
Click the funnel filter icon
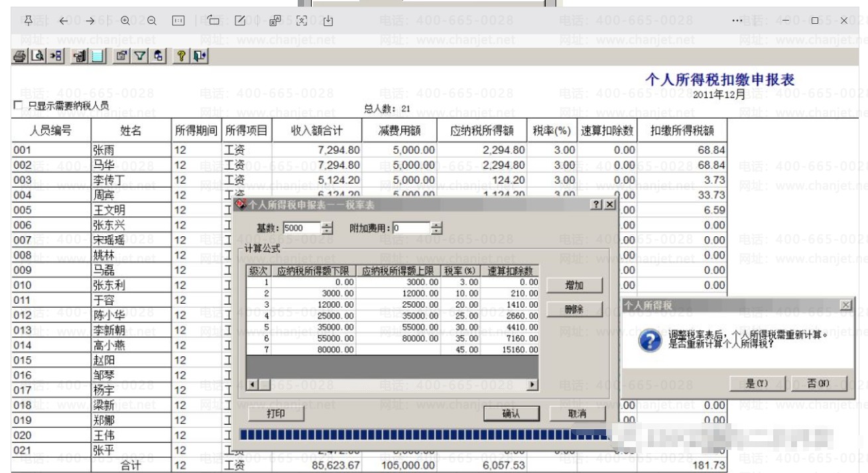(x=140, y=56)
